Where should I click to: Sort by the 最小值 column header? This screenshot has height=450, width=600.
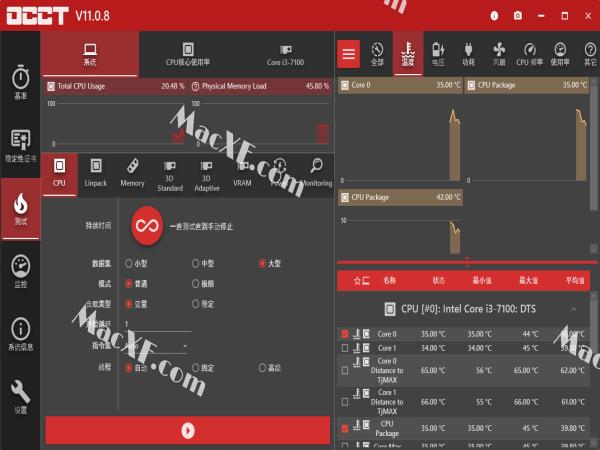tap(482, 281)
